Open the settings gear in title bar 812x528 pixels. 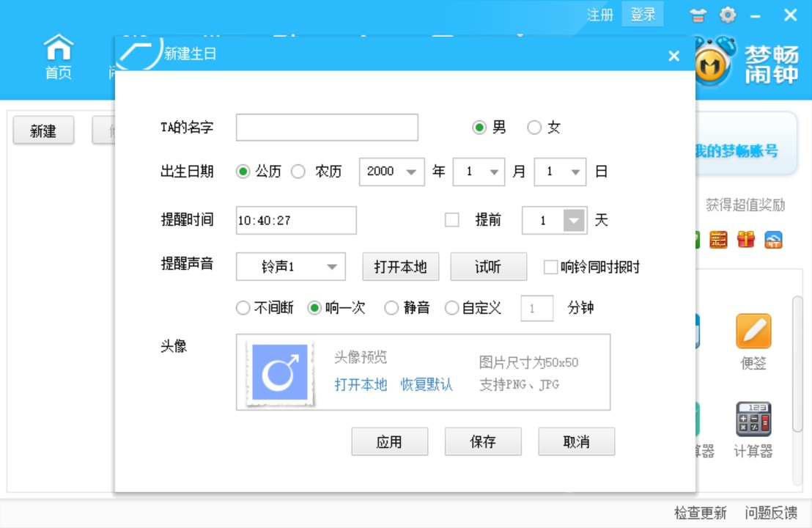click(x=728, y=15)
